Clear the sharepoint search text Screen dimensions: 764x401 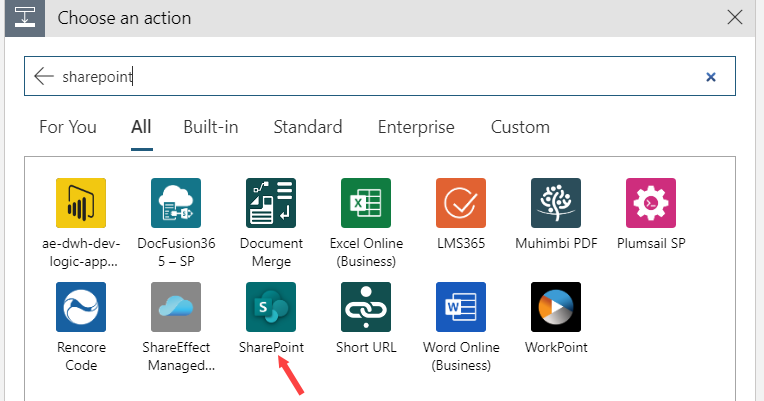(x=711, y=77)
